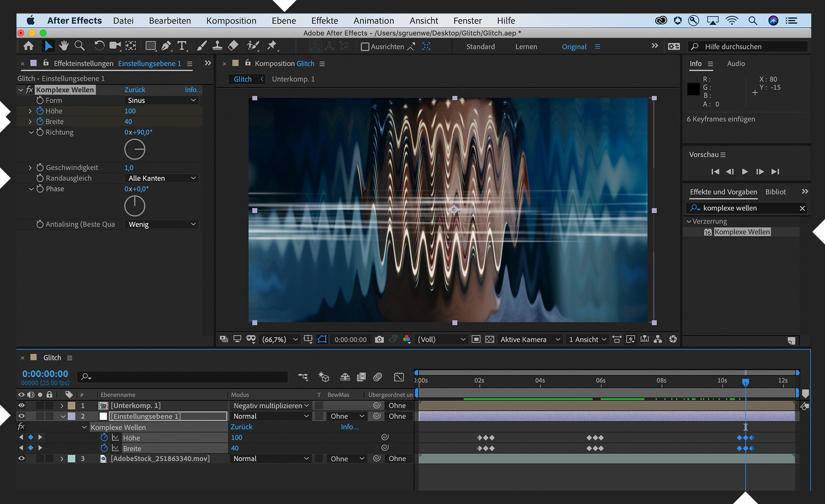
Task: Select the Hand tool
Action: (x=64, y=46)
